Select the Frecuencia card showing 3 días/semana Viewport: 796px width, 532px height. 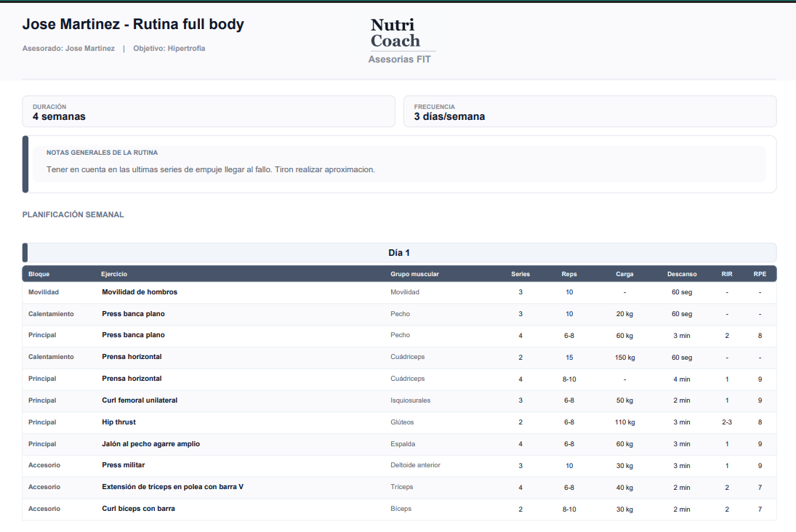pyautogui.click(x=590, y=111)
